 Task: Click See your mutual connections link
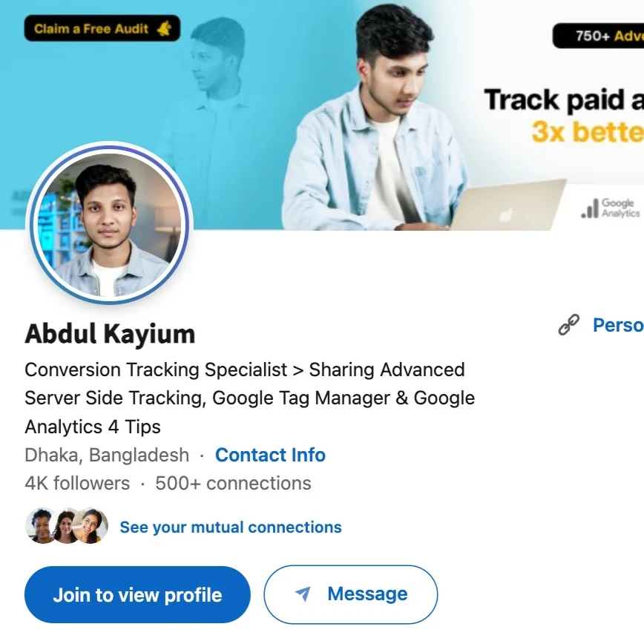[x=231, y=528]
